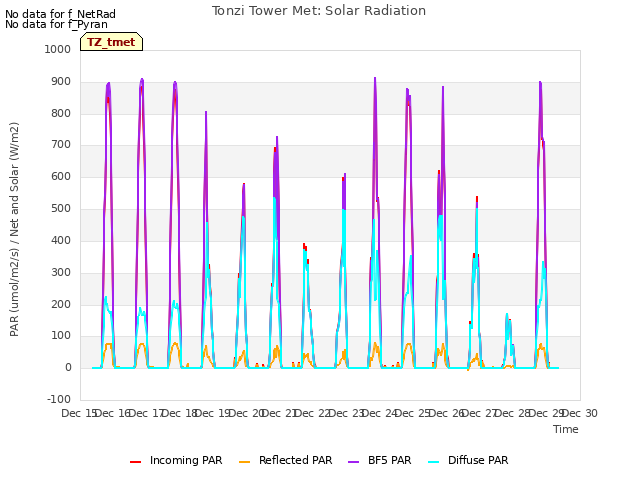Select the 'Reflected PAR' legend label
The image size is (640, 480).
coord(296,460)
